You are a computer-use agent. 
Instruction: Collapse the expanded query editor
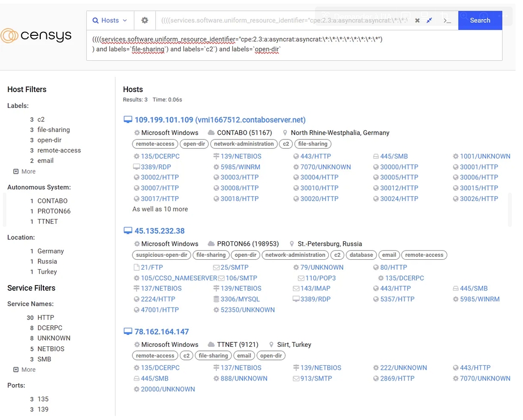429,20
